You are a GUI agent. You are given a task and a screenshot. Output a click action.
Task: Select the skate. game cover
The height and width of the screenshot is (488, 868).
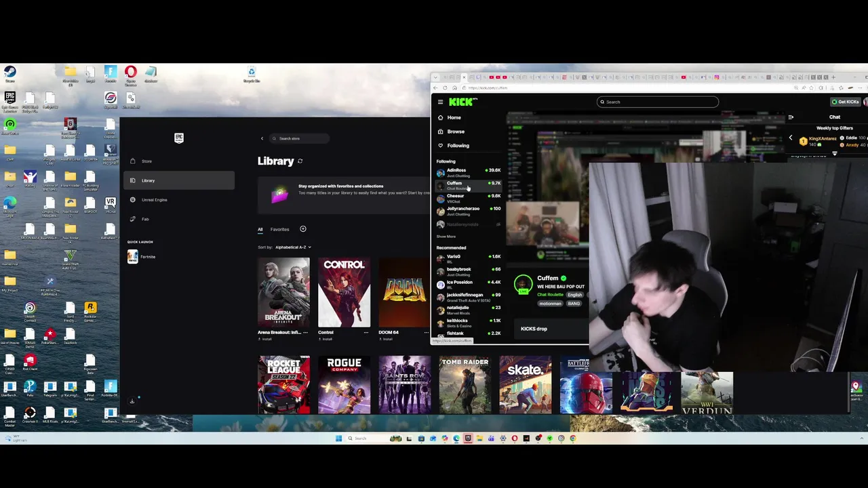pyautogui.click(x=525, y=384)
